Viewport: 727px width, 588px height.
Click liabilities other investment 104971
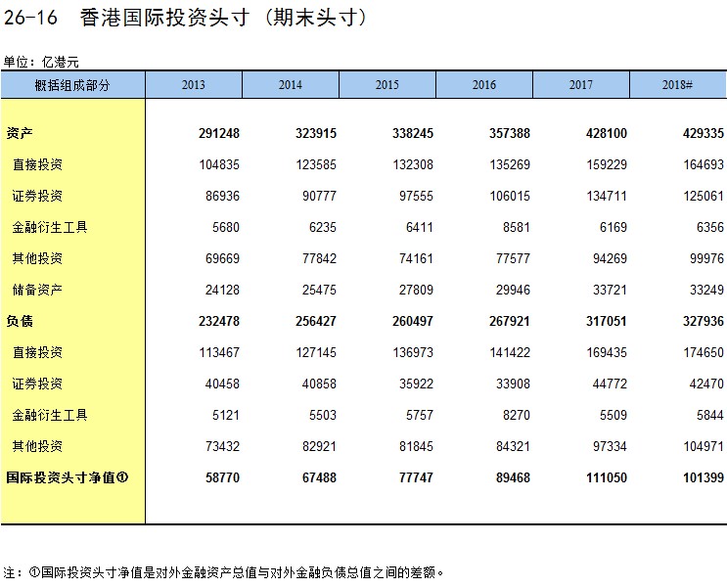click(x=704, y=446)
